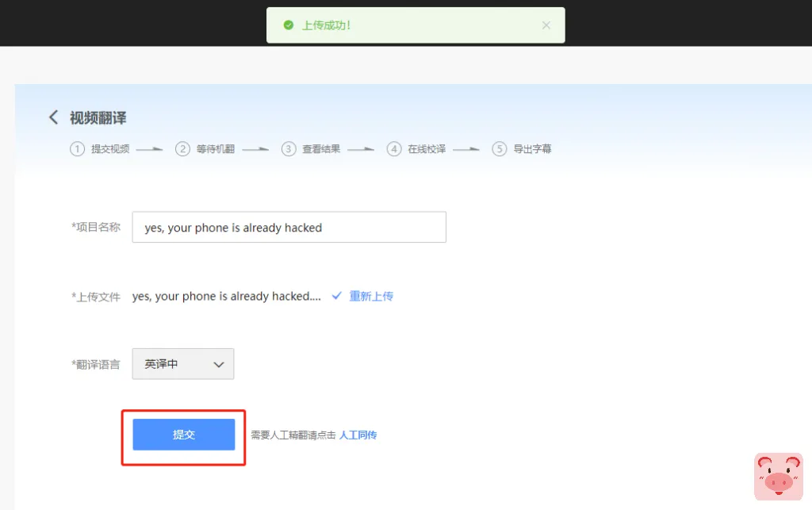Go back using the arrow beside 视频翻译
This screenshot has width=812, height=510.
click(53, 117)
